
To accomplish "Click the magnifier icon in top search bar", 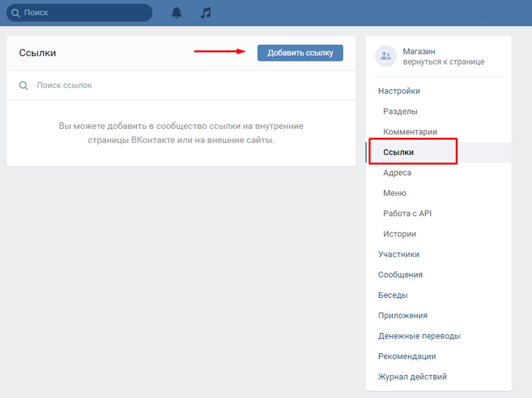I will (16, 13).
